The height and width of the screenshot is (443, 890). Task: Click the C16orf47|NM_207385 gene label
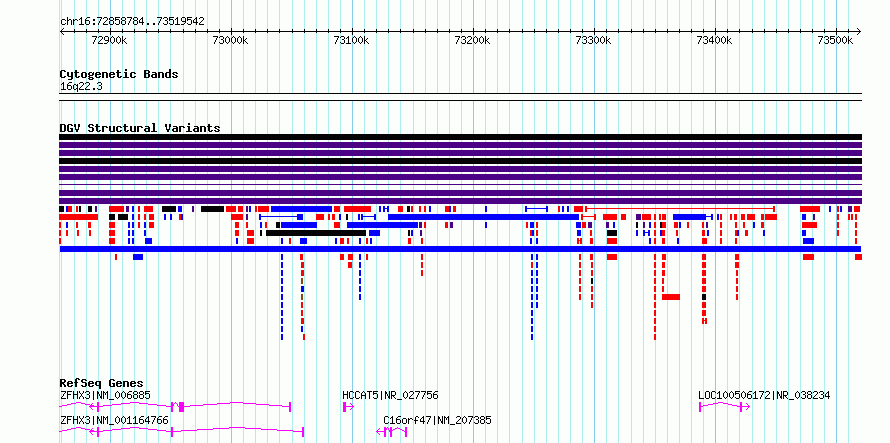(x=438, y=420)
